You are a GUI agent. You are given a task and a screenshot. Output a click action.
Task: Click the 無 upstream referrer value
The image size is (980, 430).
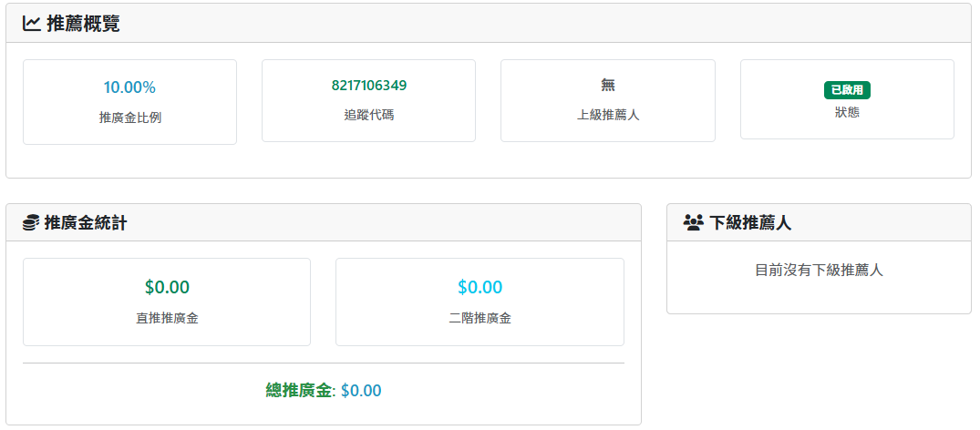607,86
